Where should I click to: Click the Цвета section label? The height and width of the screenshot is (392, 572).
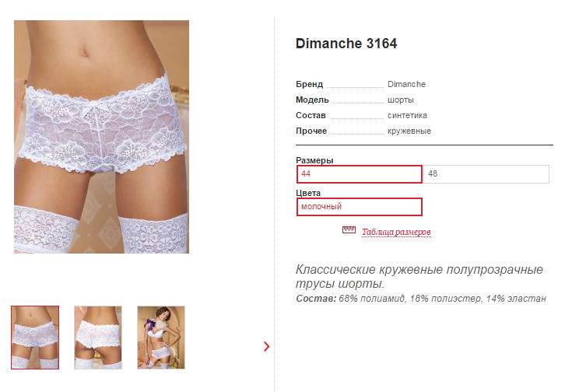308,193
